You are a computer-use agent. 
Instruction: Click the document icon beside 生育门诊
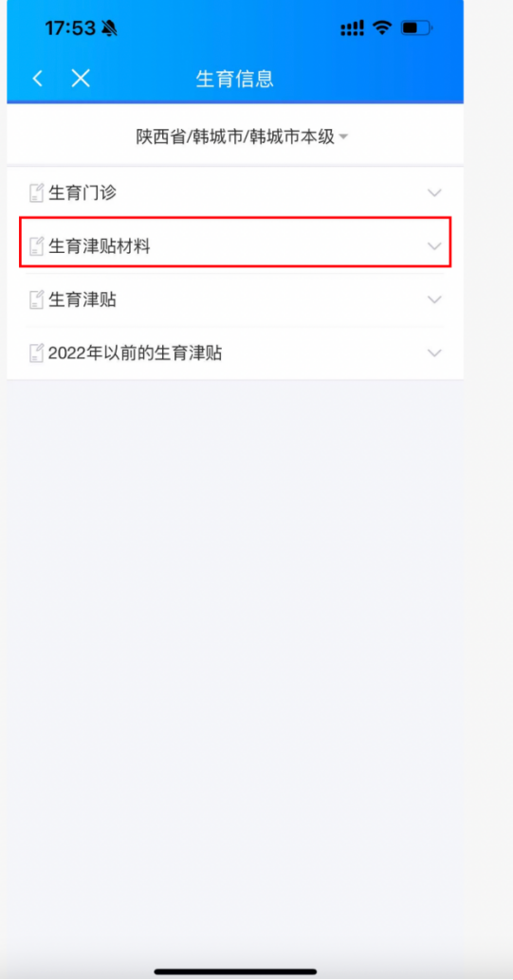[37, 193]
